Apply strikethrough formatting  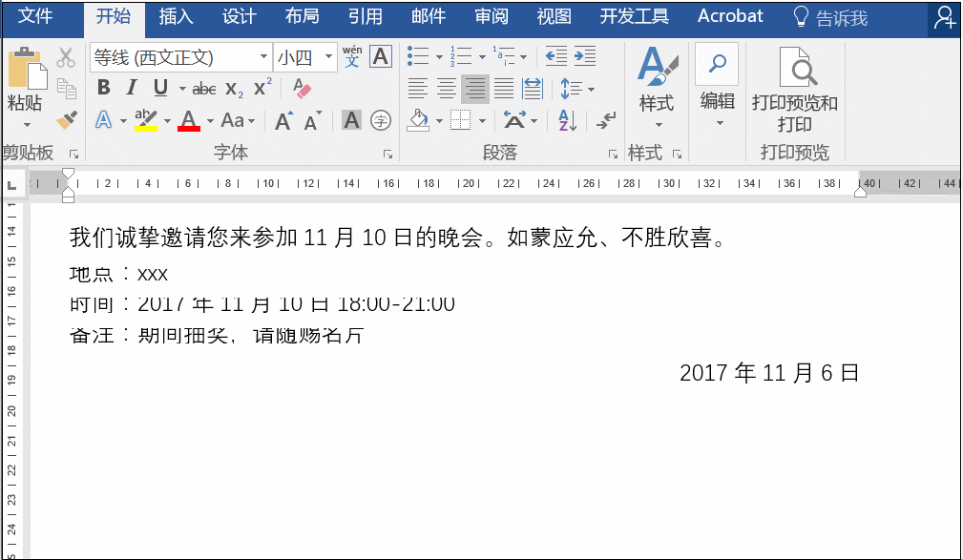tap(204, 88)
